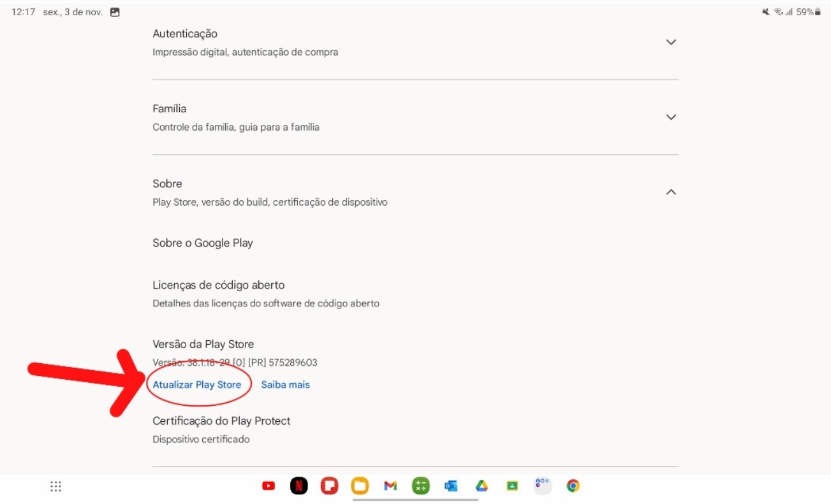This screenshot has height=504, width=831.
Task: Tap the Família heading
Action: pyautogui.click(x=170, y=109)
